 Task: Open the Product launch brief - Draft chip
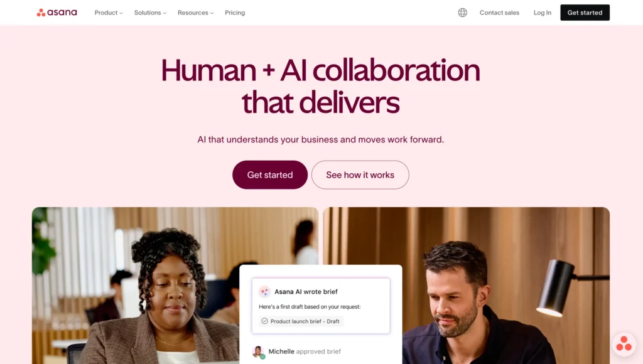(x=301, y=321)
